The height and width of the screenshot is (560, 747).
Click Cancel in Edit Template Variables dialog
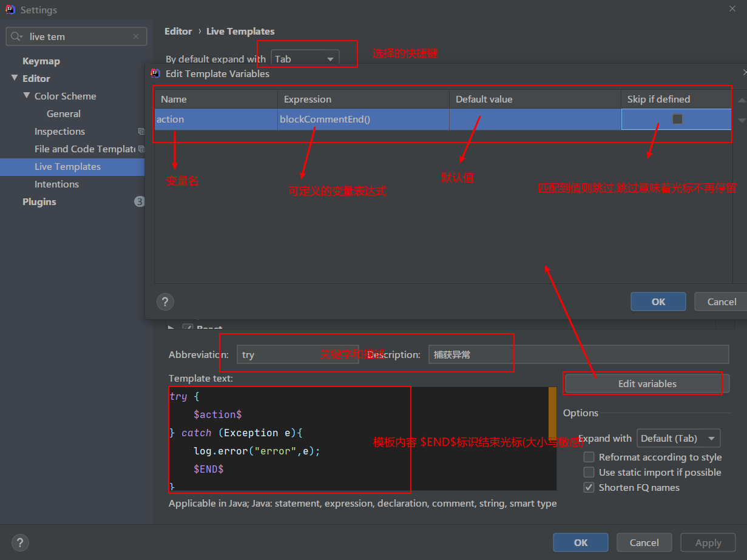[x=722, y=302]
